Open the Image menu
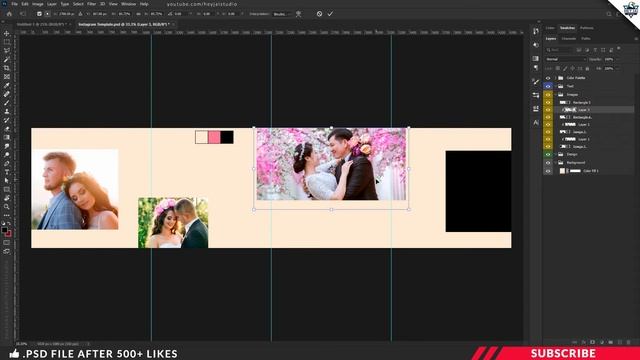Viewport: 640px width, 360px height. point(38,4)
